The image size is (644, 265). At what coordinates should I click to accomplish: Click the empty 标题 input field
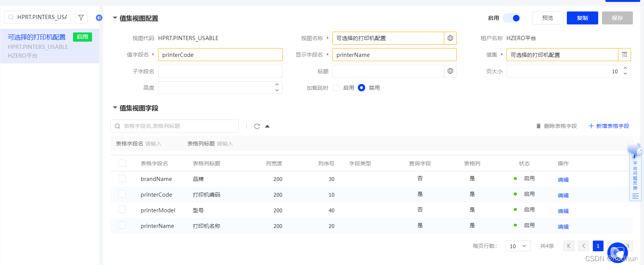coord(388,71)
